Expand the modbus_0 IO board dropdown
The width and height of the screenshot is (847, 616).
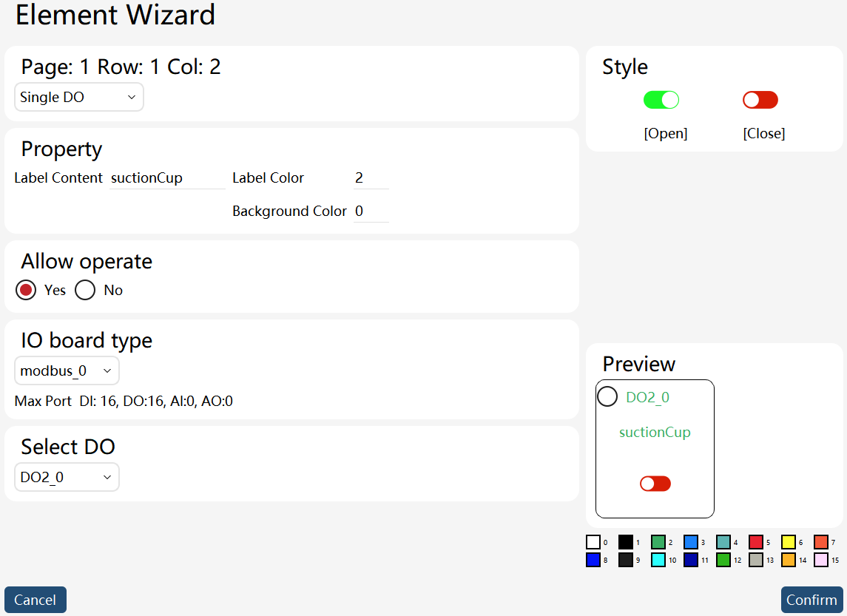67,371
